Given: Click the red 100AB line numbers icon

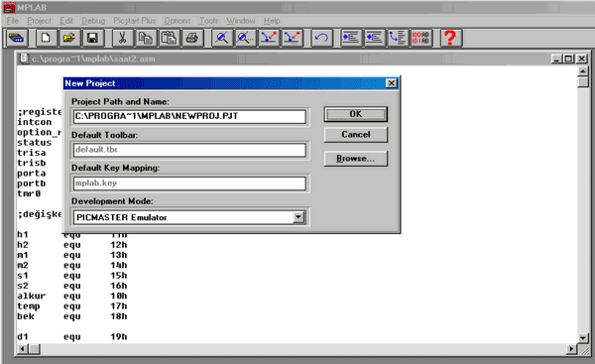Looking at the screenshot, I should click(420, 38).
